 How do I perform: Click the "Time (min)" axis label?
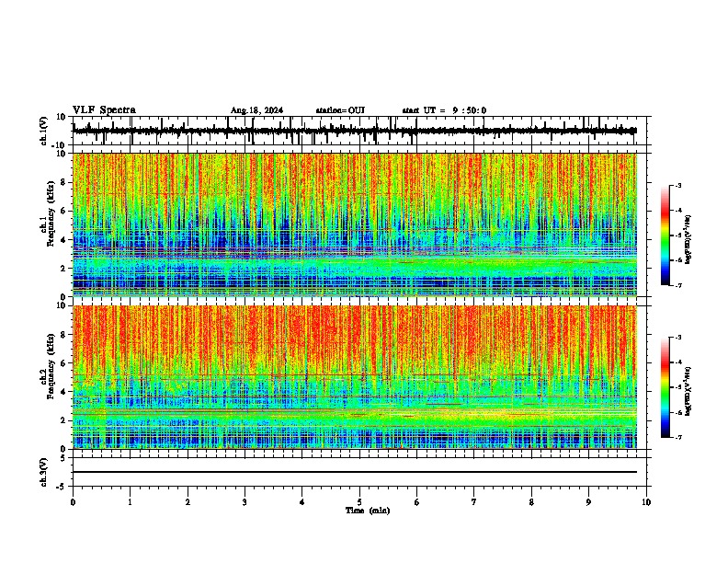pos(368,511)
